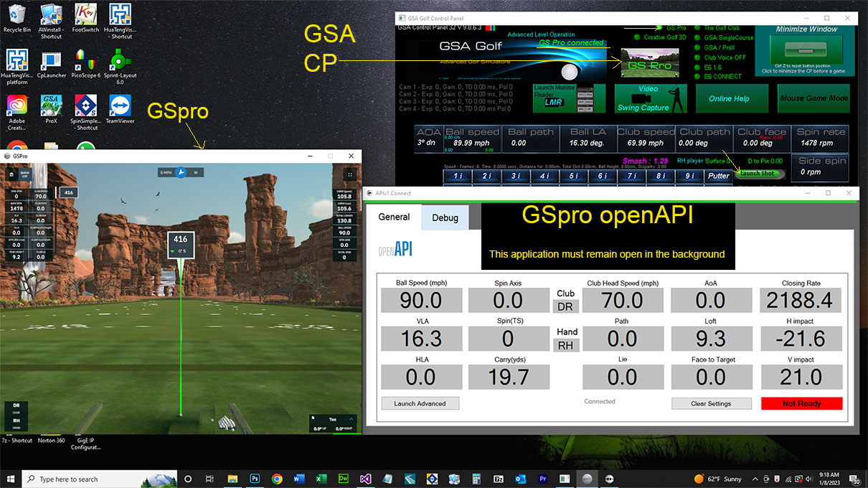Viewport: 868px width, 488px height.
Task: Open TeamViewer from the desktop
Action: point(120,110)
